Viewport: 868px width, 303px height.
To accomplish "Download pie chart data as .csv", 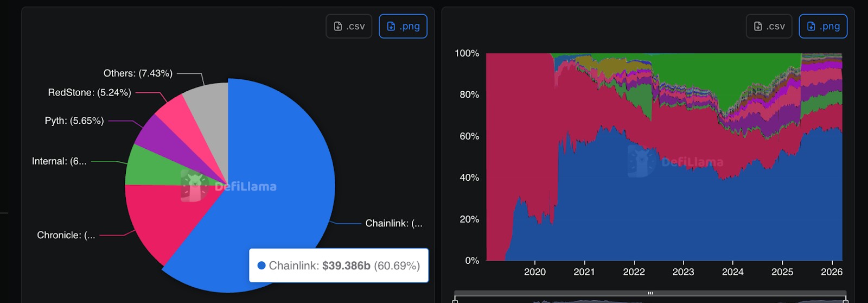I will (349, 26).
